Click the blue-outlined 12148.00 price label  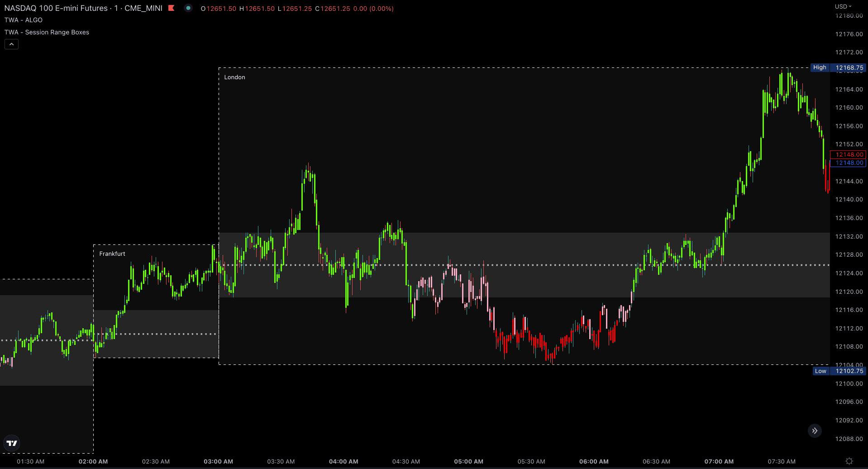point(849,163)
